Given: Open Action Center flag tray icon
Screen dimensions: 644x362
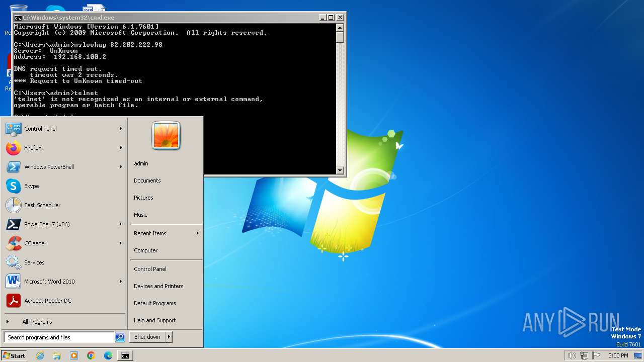Looking at the screenshot, I should pyautogui.click(x=597, y=355).
